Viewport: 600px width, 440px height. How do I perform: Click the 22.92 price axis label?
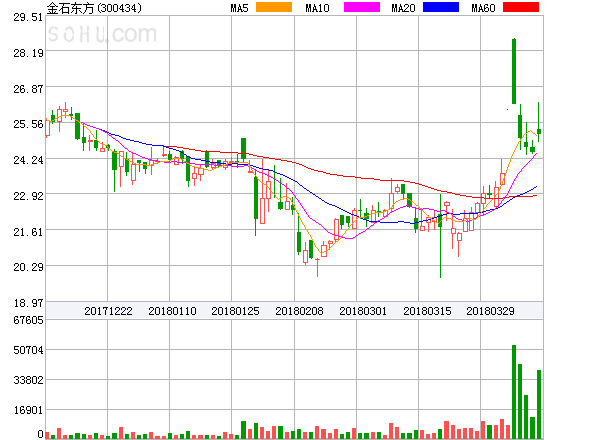click(x=28, y=196)
